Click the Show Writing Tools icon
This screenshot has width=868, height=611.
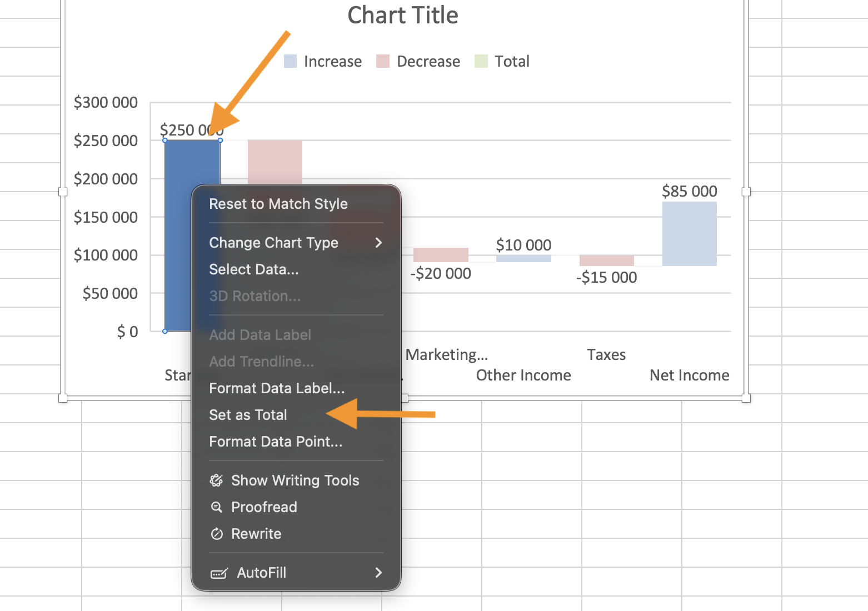216,480
